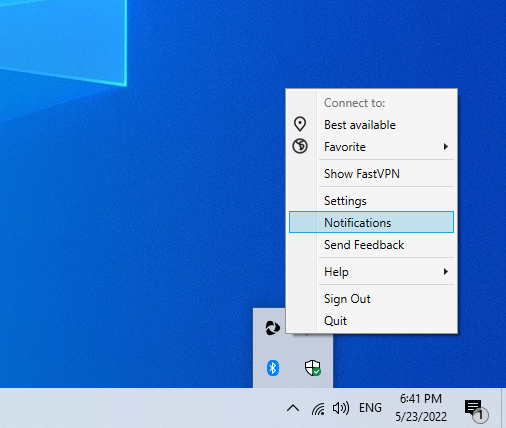This screenshot has height=428, width=506.
Task: Click the Wi-Fi network icon in taskbar
Action: pos(318,408)
